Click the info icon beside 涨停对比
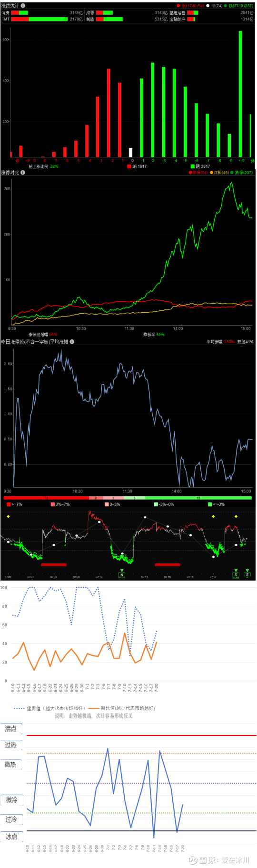The image size is (257, 868). [23, 173]
